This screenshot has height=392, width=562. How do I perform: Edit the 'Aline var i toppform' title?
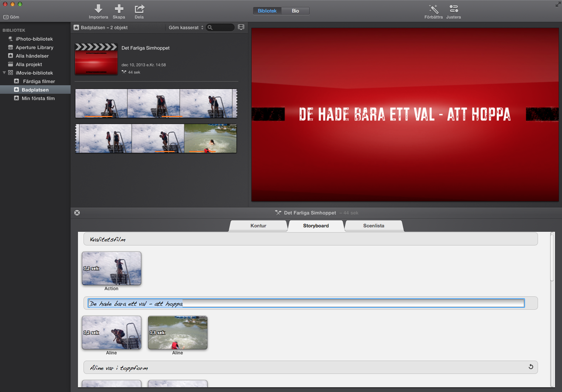click(x=310, y=368)
